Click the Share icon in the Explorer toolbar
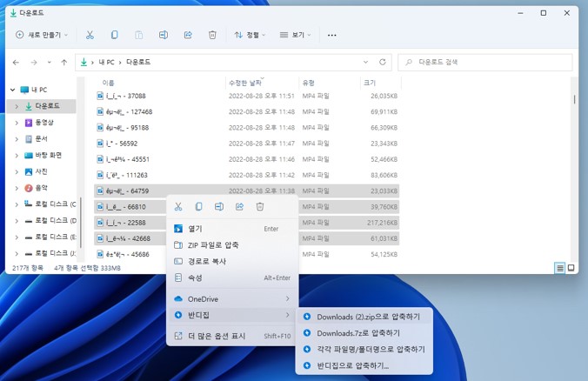Screen dimensions: 588x381 pos(188,35)
